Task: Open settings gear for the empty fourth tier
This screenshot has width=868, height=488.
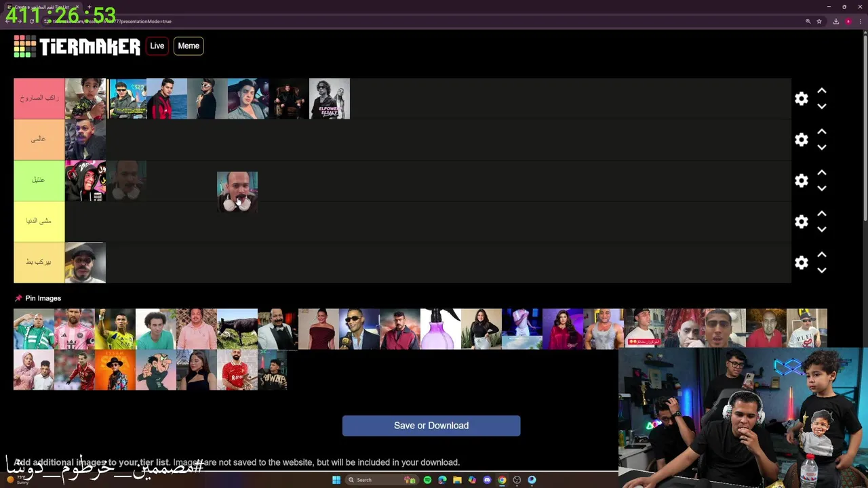Action: click(x=802, y=222)
